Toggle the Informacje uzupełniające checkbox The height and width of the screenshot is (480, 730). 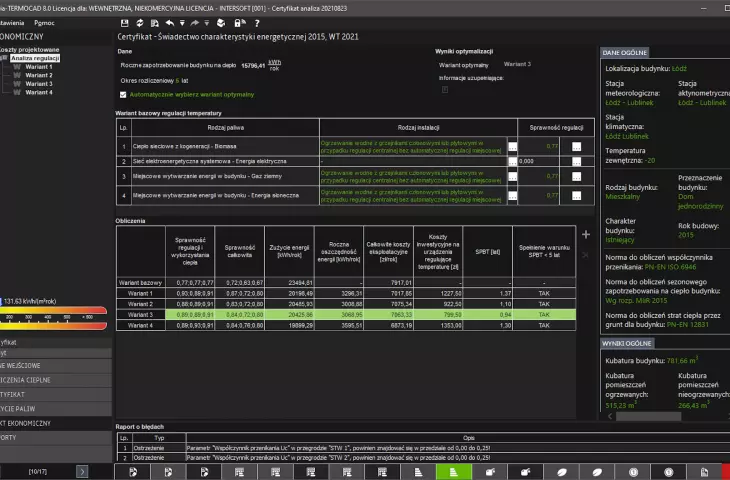pyautogui.click(x=445, y=89)
